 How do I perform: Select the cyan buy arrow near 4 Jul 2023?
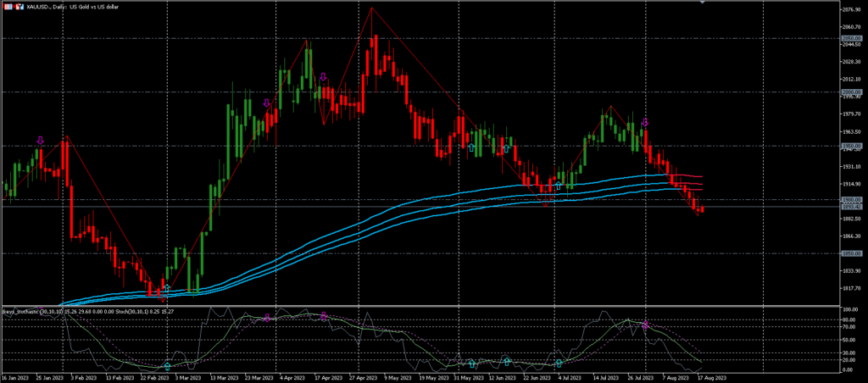coord(559,184)
